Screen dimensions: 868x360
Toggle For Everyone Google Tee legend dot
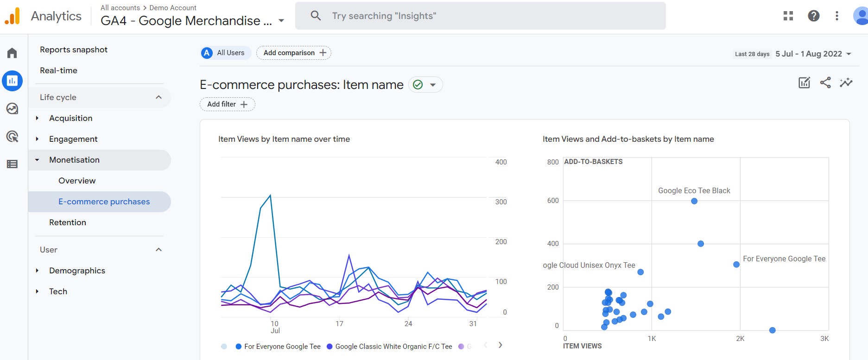tap(239, 347)
